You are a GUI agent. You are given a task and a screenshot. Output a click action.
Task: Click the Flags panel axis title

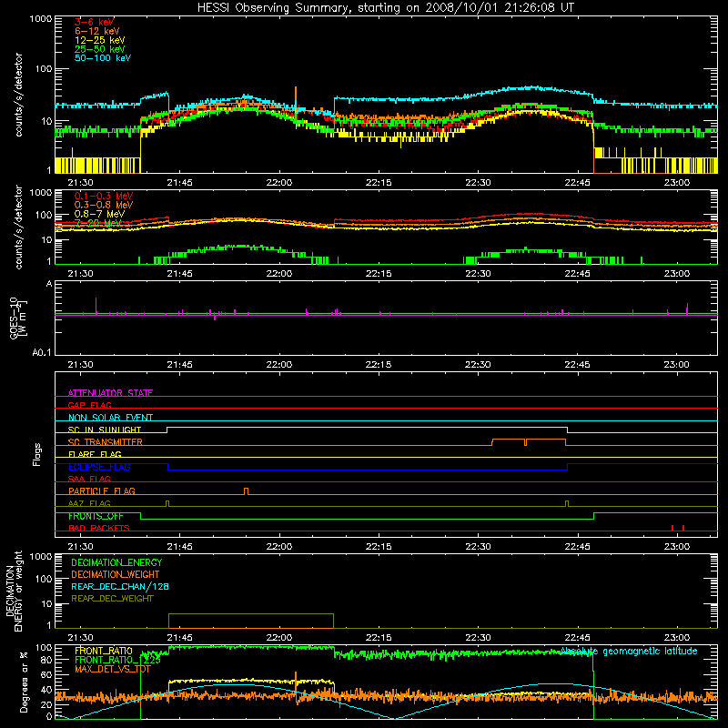click(37, 454)
